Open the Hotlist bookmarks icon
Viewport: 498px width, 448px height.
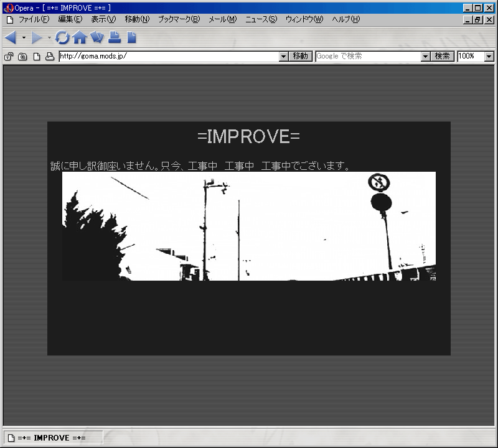pyautogui.click(x=97, y=37)
